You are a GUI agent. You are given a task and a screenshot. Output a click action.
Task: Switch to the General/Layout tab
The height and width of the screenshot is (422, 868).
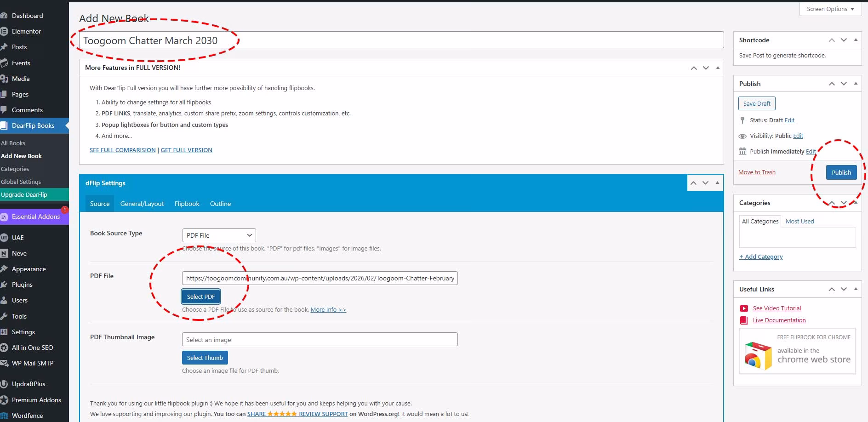pyautogui.click(x=142, y=204)
